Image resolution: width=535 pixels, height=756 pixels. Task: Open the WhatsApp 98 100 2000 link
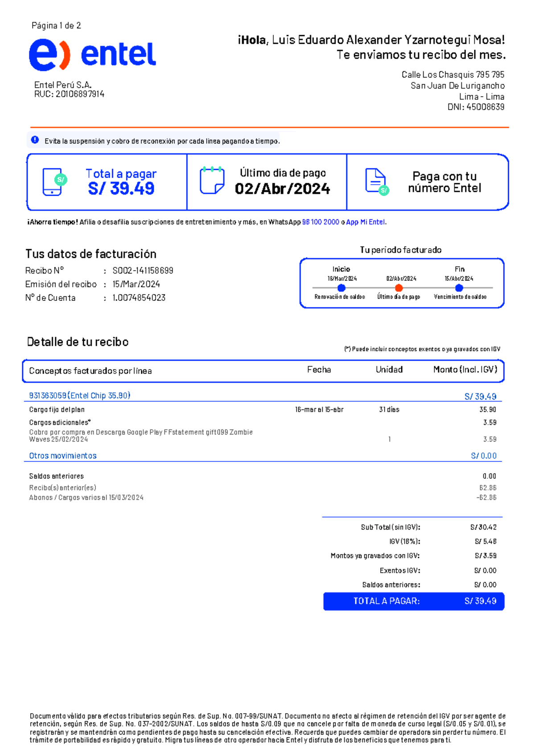(321, 222)
